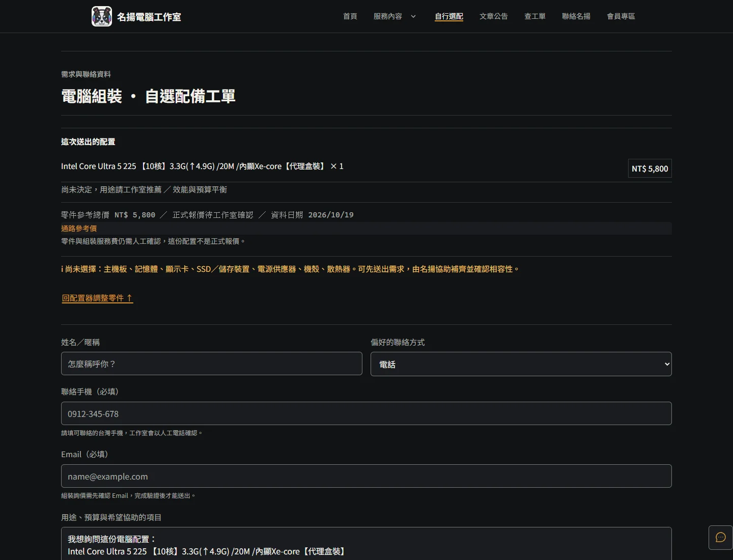Click the 尚未選擇 missing parts notice
This screenshot has width=733, height=560.
tap(290, 269)
